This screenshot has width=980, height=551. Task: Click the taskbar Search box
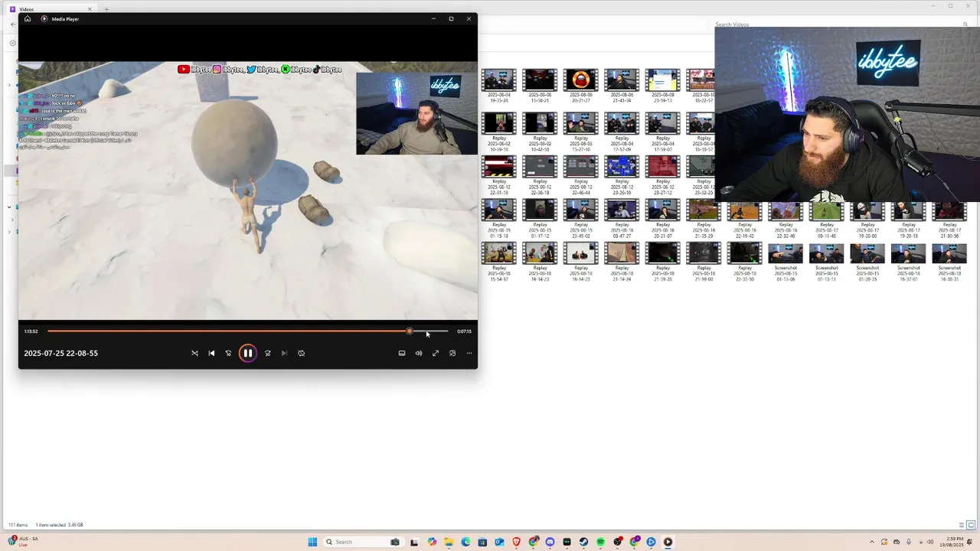[363, 542]
